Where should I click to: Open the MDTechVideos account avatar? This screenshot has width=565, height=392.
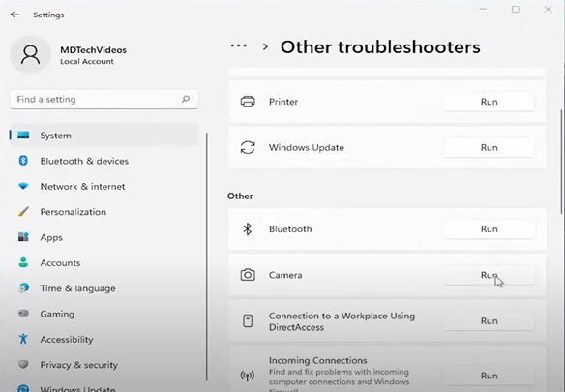[x=31, y=55]
